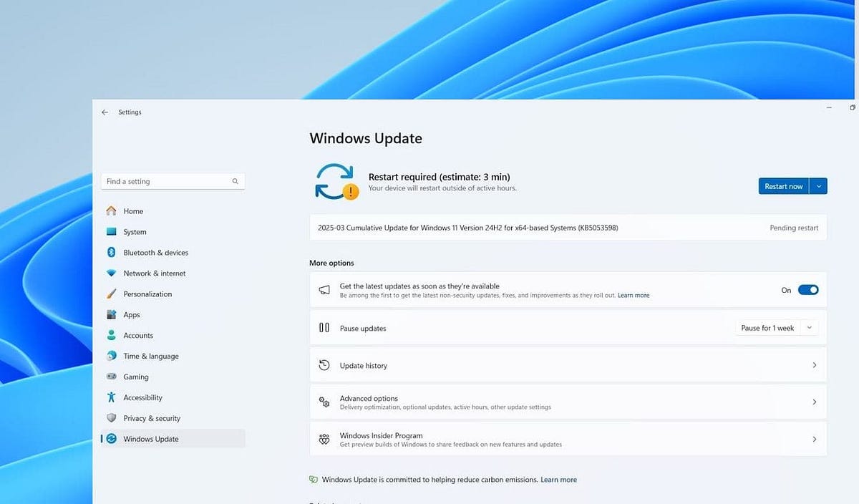Go to System settings

pyautogui.click(x=173, y=232)
